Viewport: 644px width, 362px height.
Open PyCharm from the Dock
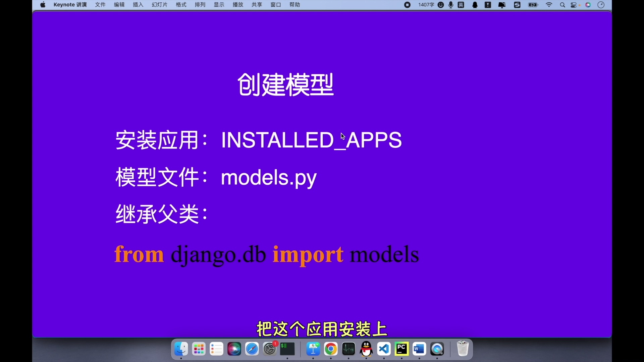[x=401, y=349]
